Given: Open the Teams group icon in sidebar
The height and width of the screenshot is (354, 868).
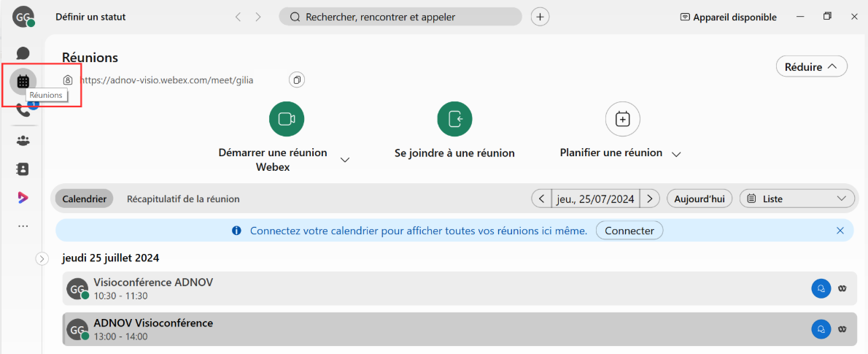Looking at the screenshot, I should coord(23,141).
